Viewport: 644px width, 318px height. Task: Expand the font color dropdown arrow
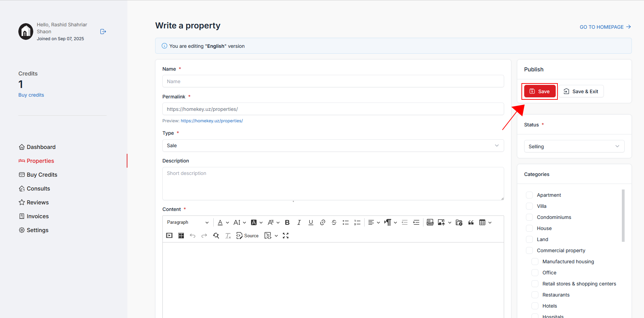tap(227, 222)
